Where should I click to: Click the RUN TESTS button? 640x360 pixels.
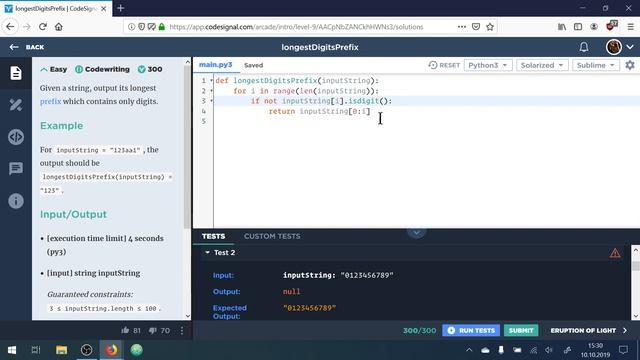(471, 330)
